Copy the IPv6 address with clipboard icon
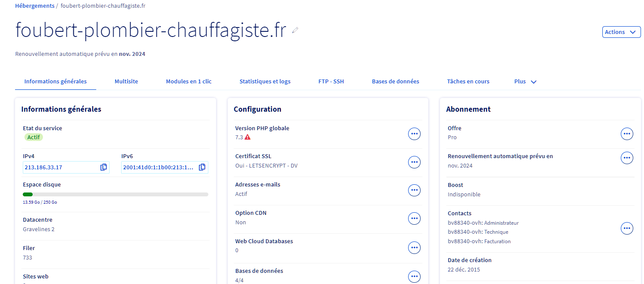 point(202,167)
